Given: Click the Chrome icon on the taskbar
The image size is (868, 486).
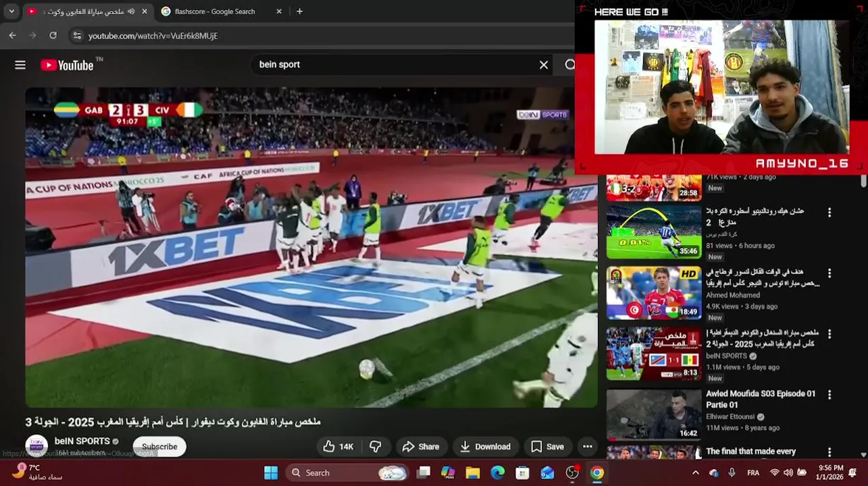Looking at the screenshot, I should 597,473.
